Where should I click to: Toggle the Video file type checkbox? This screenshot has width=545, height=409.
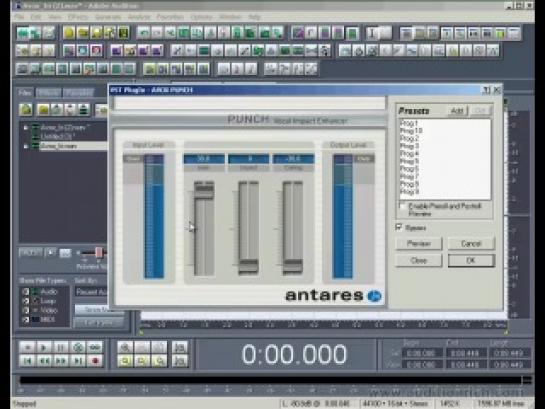click(x=26, y=310)
